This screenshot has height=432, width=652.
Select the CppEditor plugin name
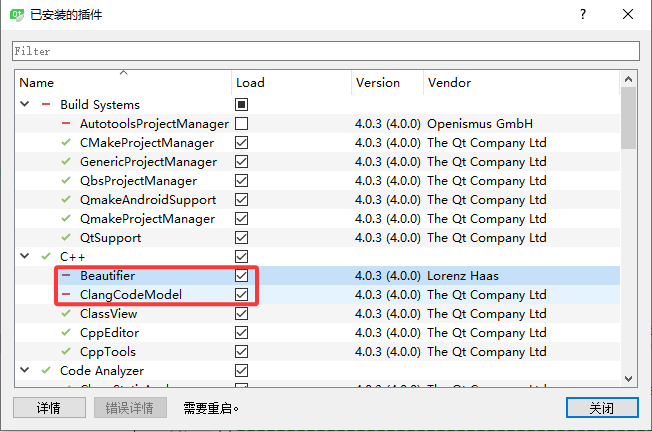click(x=109, y=333)
